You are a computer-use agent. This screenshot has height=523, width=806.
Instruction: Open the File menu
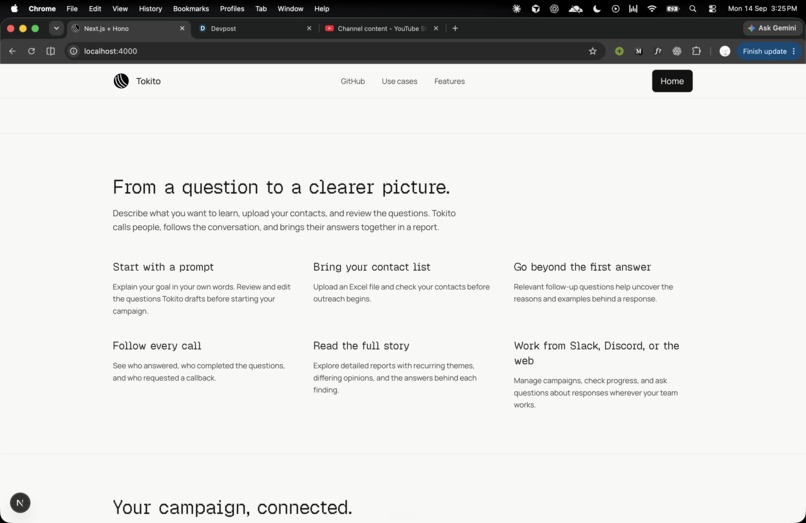[x=72, y=9]
